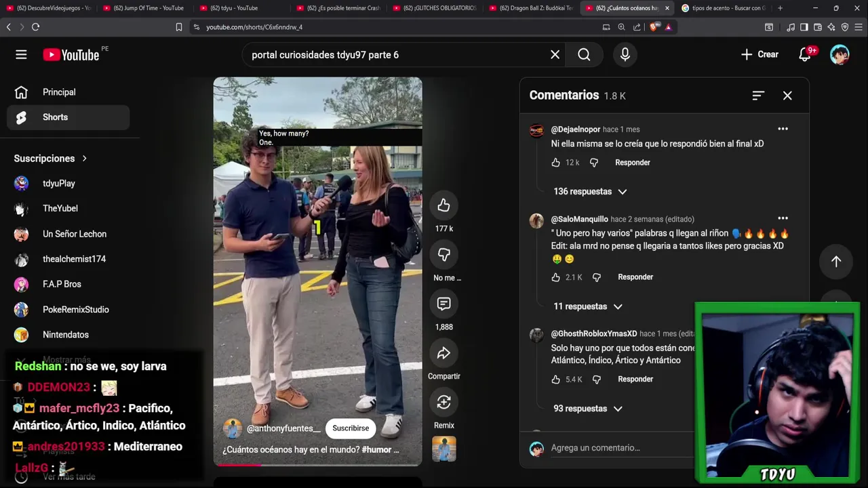The width and height of the screenshot is (868, 488).
Task: Go to previous short with up arrow
Action: [836, 262]
